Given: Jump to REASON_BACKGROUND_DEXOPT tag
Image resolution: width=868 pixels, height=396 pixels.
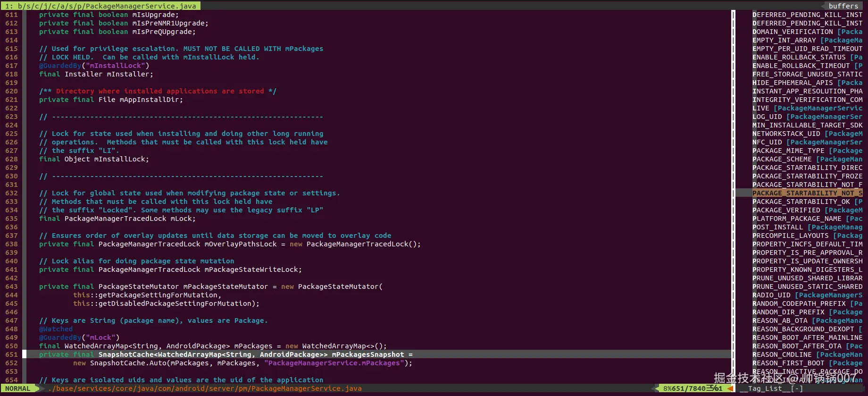Looking at the screenshot, I should tap(807, 329).
